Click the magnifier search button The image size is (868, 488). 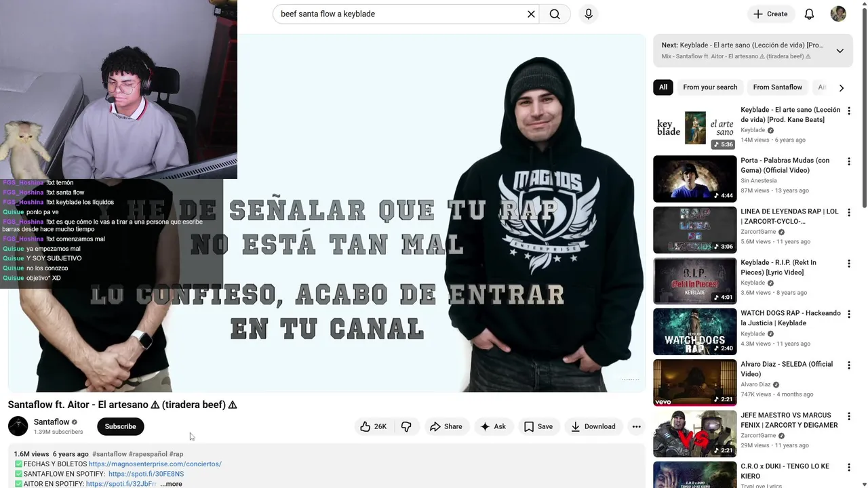[x=555, y=14]
